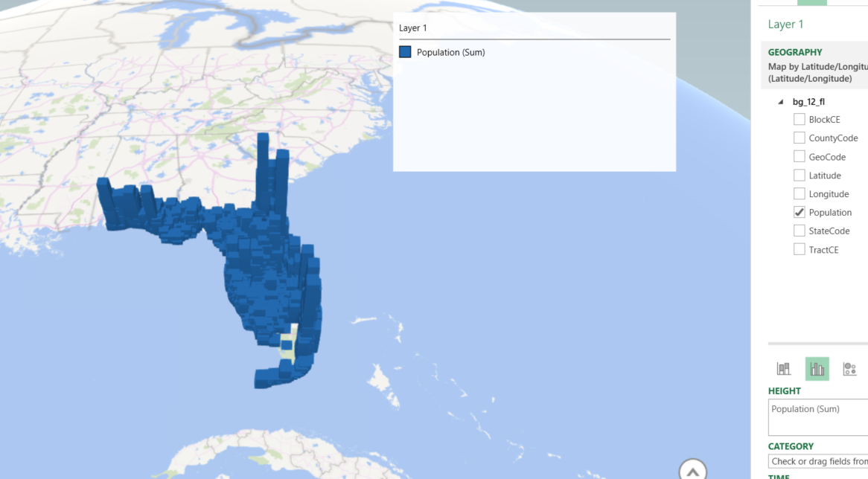
Task: Check the Latitude field
Action: point(799,175)
